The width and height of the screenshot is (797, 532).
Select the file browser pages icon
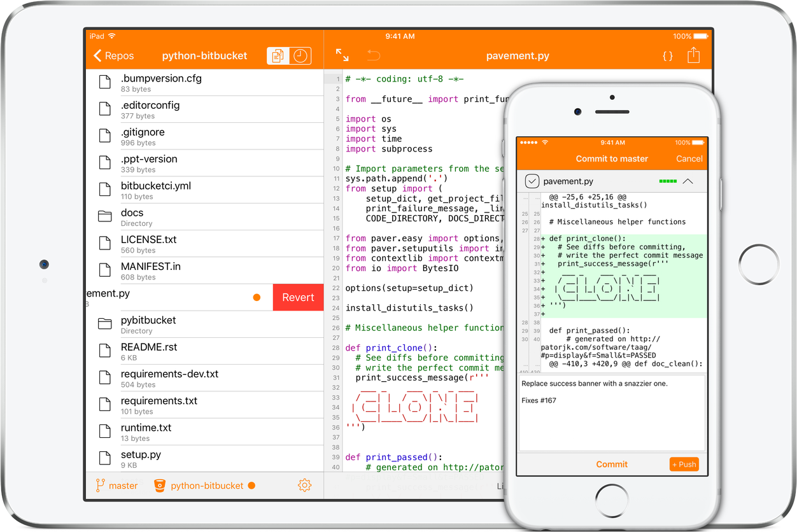click(278, 55)
